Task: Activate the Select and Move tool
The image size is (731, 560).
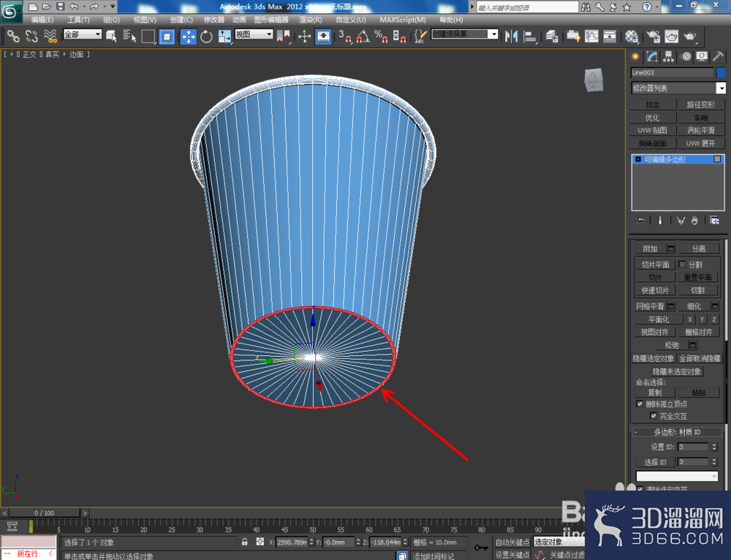Action: pos(189,36)
